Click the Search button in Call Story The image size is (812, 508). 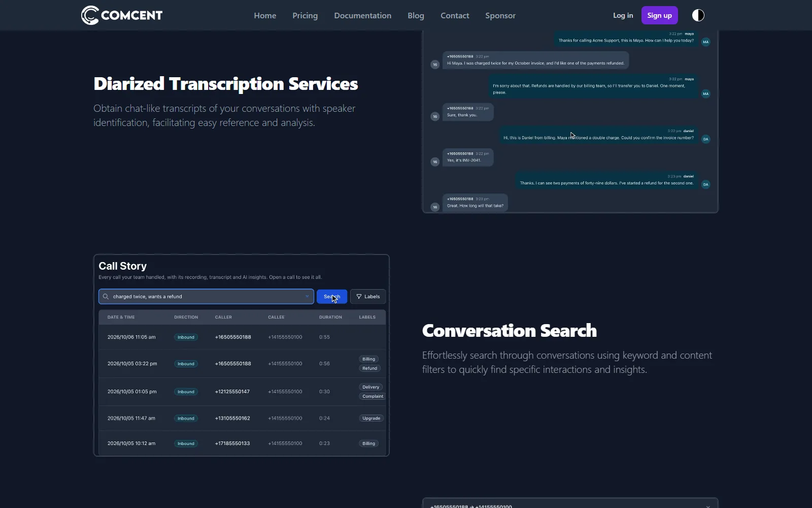(332, 297)
